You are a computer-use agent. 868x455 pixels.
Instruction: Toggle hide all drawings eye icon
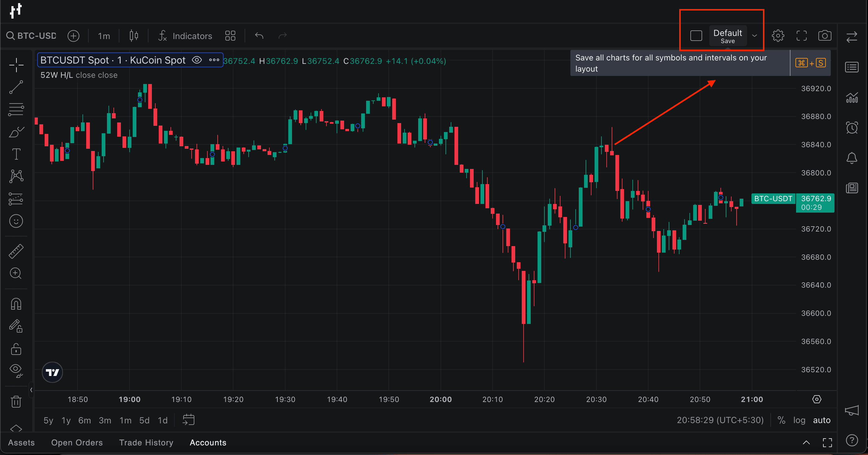click(16, 371)
